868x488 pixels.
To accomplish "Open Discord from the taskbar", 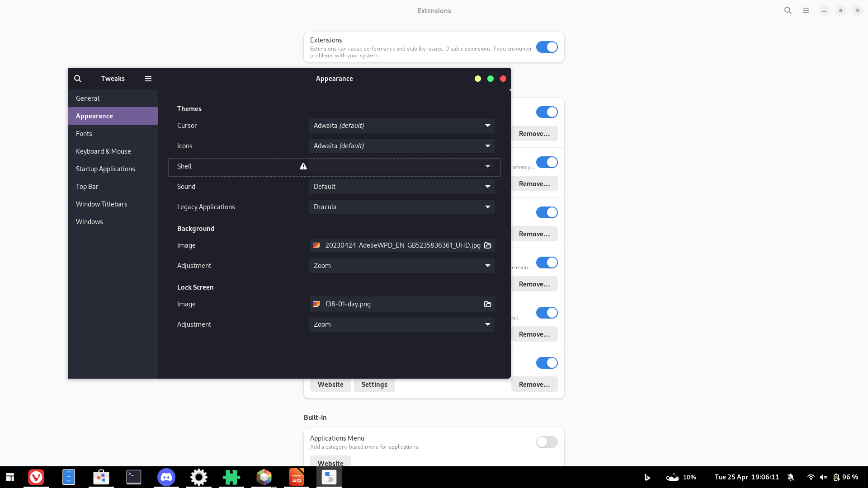I will coord(166,477).
